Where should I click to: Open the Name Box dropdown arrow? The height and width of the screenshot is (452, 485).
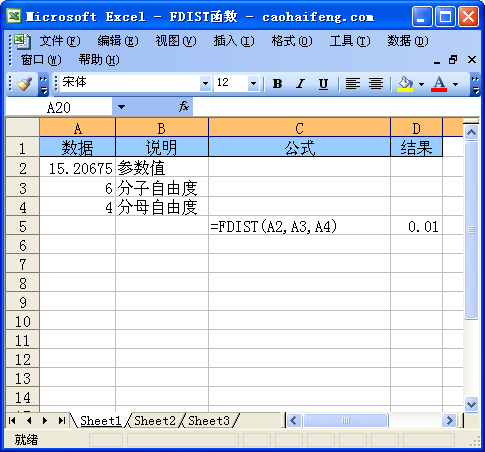121,107
